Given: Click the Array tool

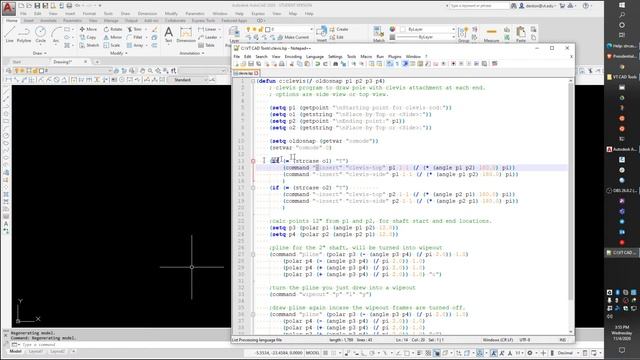Looking at the screenshot, I should pos(135,45).
